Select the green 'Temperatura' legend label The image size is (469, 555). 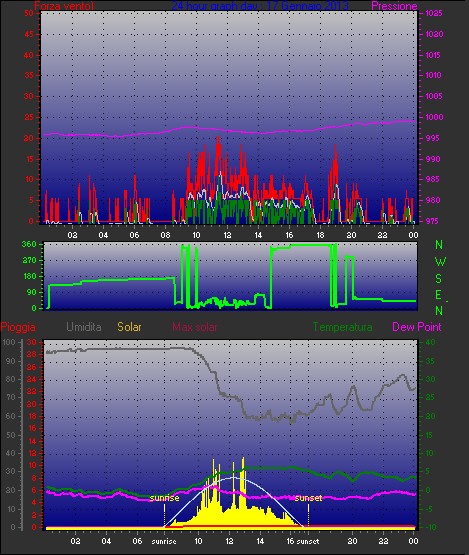pyautogui.click(x=342, y=327)
